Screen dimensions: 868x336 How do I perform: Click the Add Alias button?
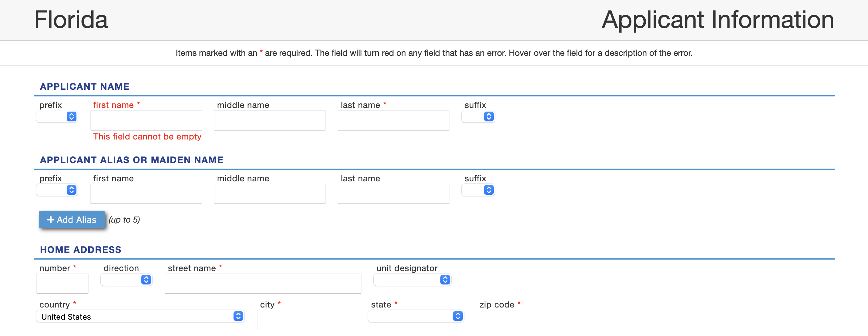pyautogui.click(x=72, y=220)
